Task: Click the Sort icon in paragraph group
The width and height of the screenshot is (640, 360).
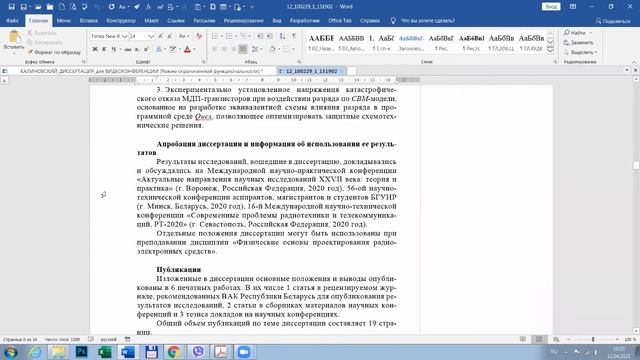Action: [x=282, y=36]
